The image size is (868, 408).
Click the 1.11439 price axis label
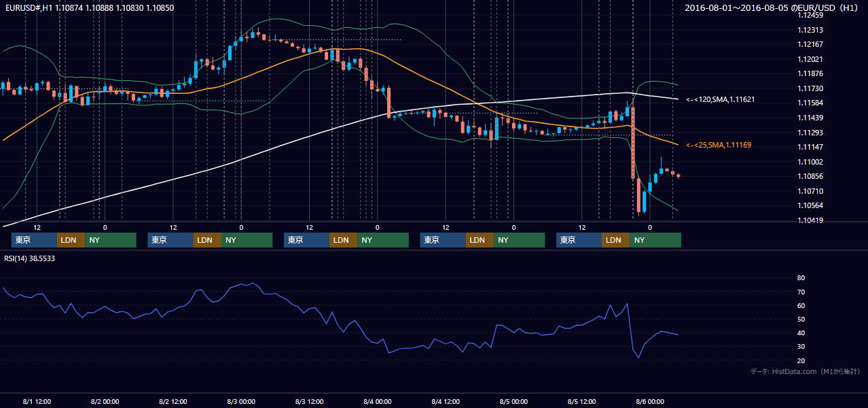(x=810, y=118)
